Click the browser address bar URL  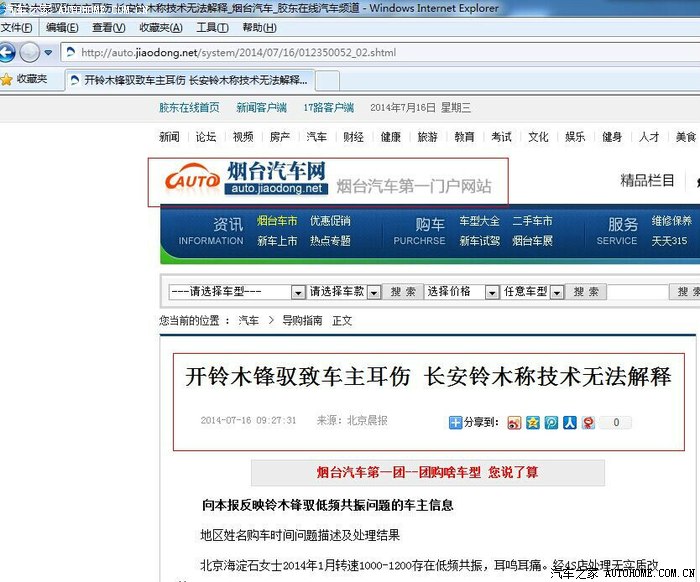(238, 52)
